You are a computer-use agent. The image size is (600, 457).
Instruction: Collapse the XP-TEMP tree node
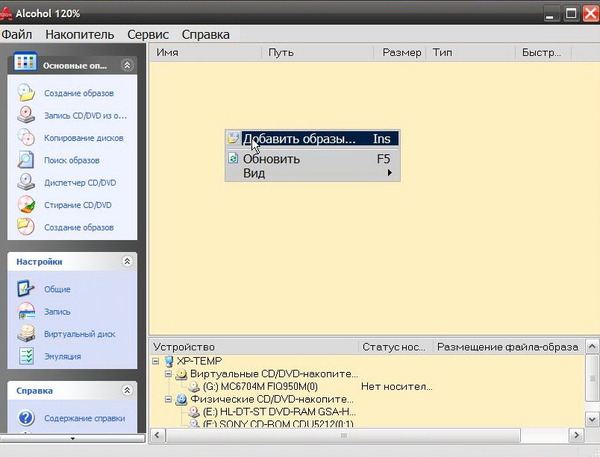[156, 361]
